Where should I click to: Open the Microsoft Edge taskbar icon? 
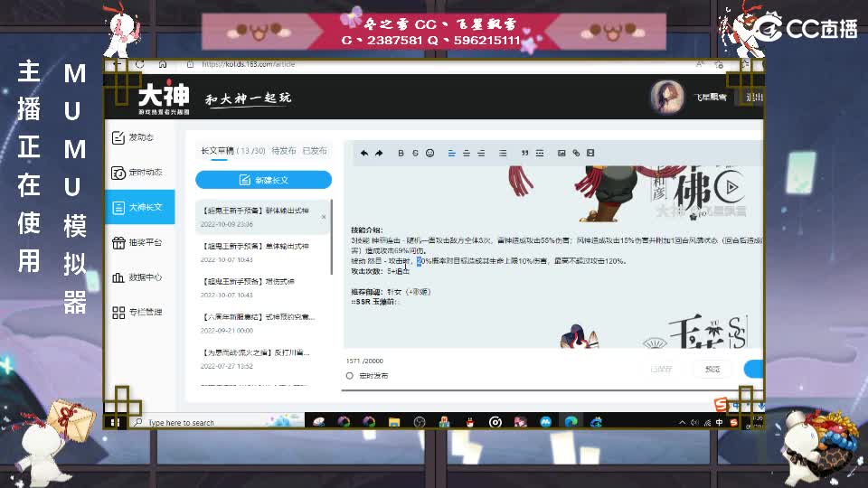[x=571, y=423]
